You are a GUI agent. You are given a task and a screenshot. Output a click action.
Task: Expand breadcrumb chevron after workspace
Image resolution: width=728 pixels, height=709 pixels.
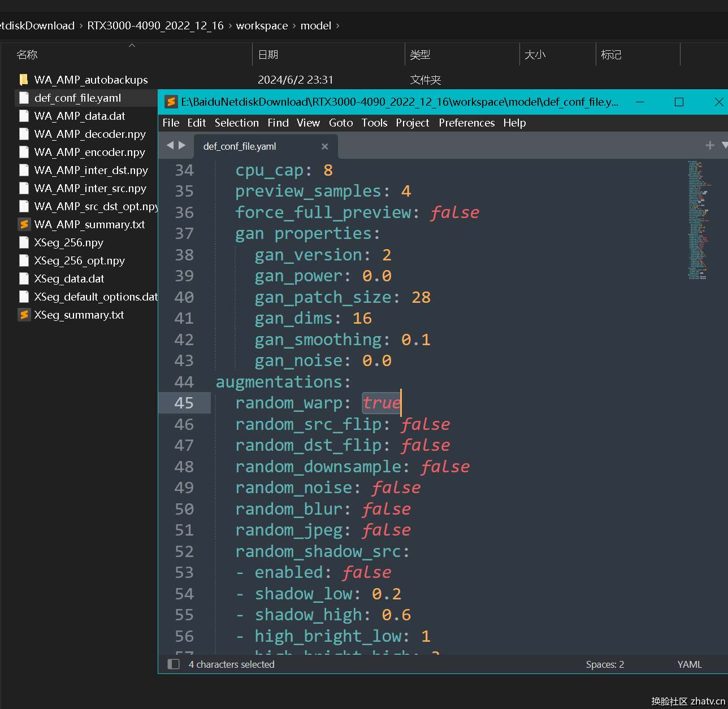coord(294,26)
